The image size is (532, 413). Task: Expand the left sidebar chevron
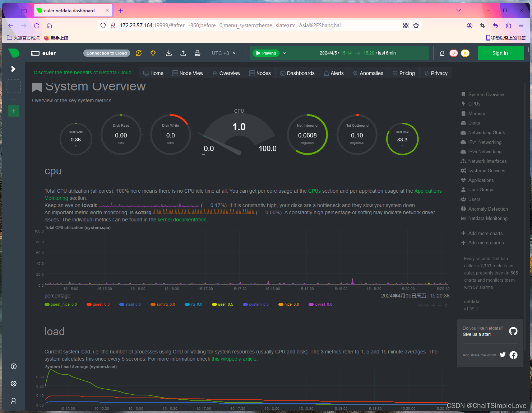[13, 69]
